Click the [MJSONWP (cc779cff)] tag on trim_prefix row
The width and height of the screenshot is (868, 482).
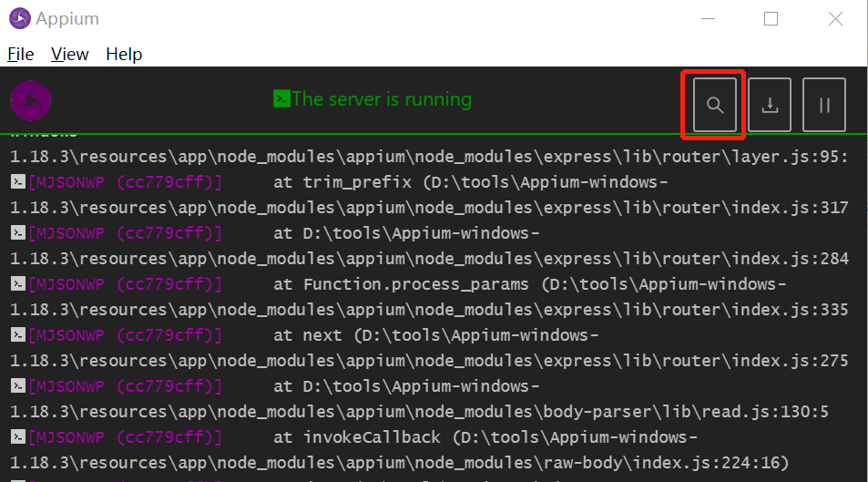[125, 182]
